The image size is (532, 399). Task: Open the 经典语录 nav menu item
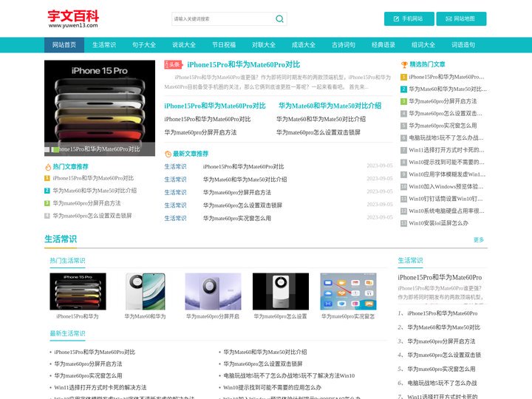(x=383, y=45)
